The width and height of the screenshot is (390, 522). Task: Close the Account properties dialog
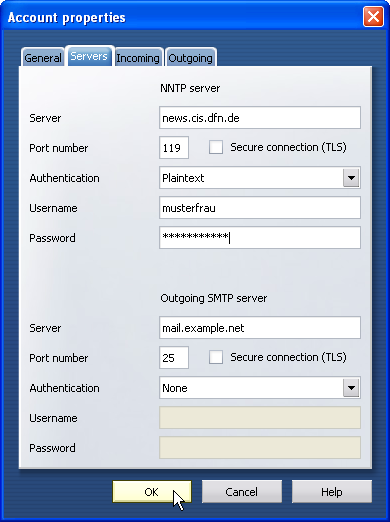coord(373,17)
